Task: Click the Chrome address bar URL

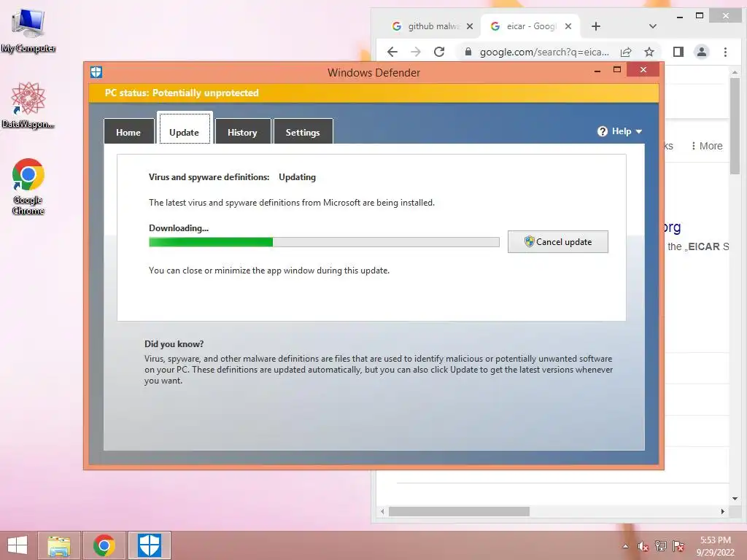Action: point(544,52)
